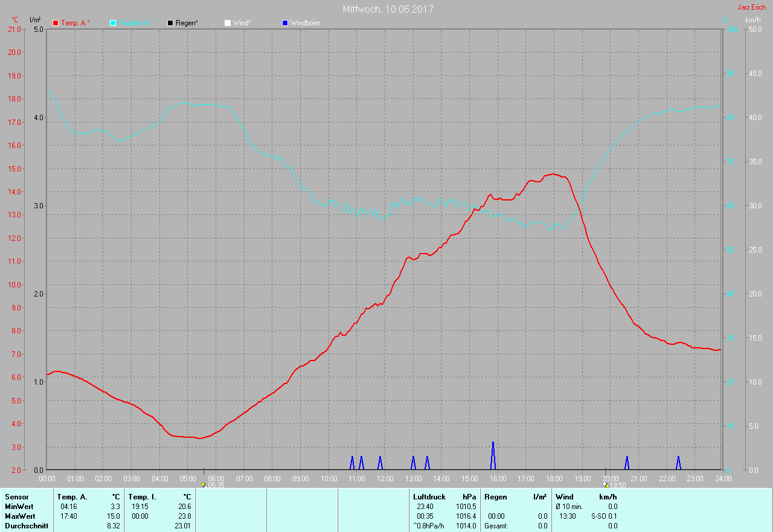Select the 'Wind*' legend label

[x=242, y=23]
